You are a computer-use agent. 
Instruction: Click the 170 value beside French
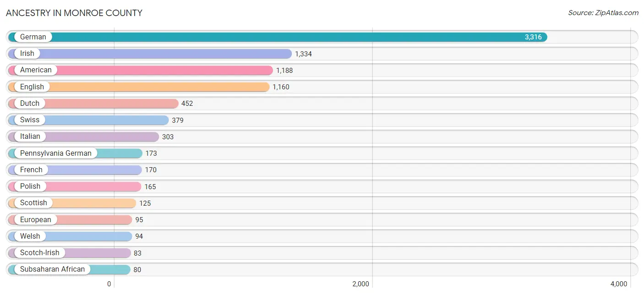pos(151,170)
